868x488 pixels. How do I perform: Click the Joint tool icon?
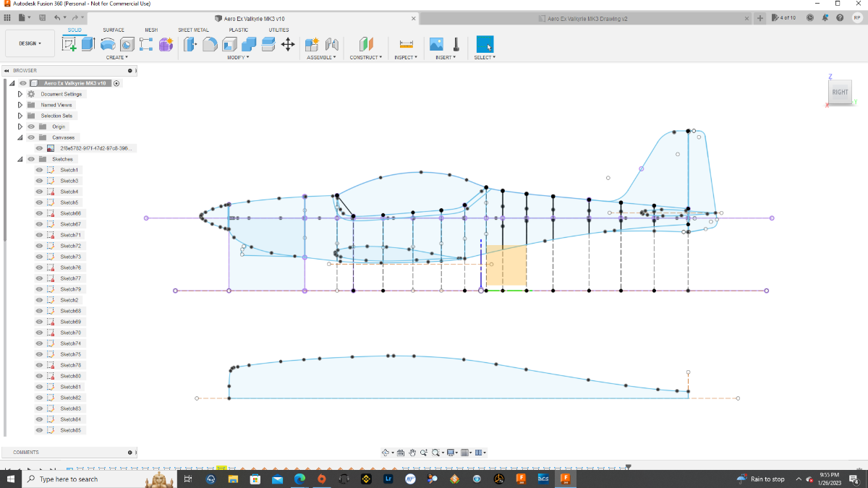(x=332, y=44)
